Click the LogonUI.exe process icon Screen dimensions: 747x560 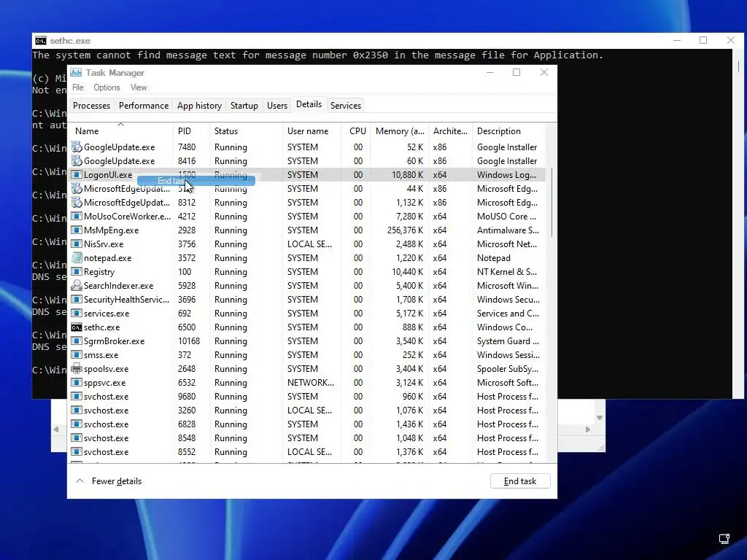pos(76,175)
